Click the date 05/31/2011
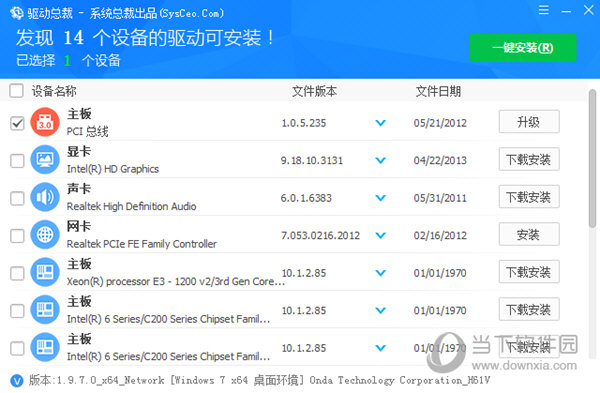 pos(440,198)
